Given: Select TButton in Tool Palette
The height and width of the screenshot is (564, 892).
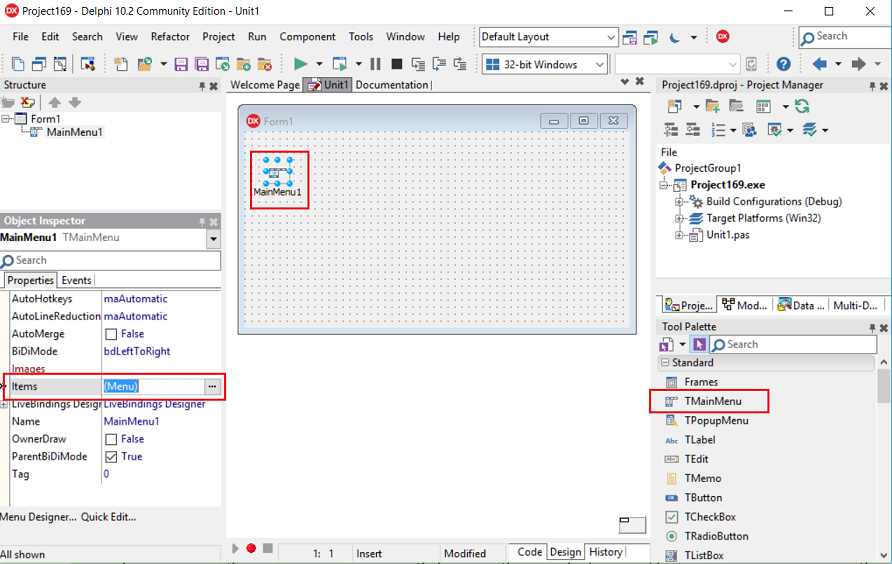Looking at the screenshot, I should tap(703, 497).
